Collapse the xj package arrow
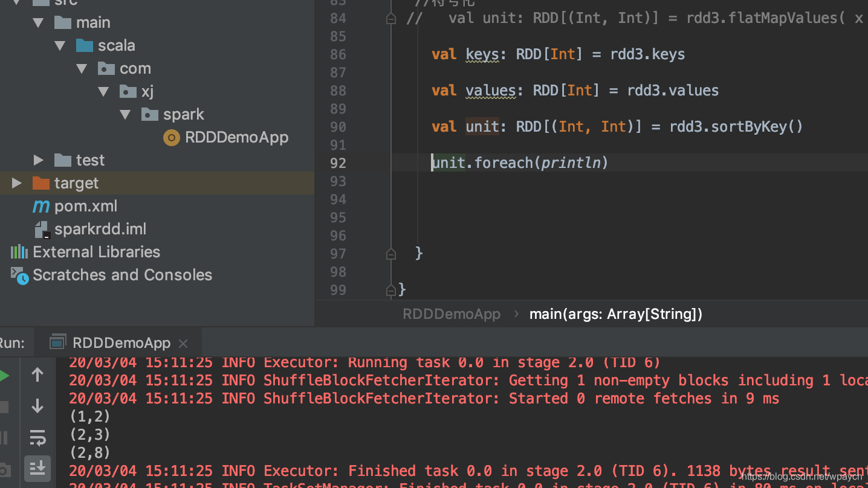The height and width of the screenshot is (488, 868). coord(103,92)
